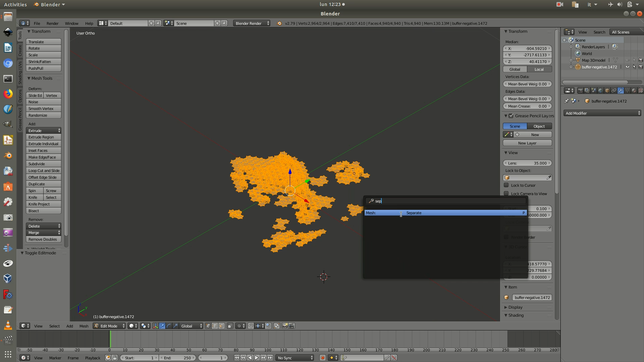
Task: Open Scene properties tab icon
Action: click(x=594, y=90)
